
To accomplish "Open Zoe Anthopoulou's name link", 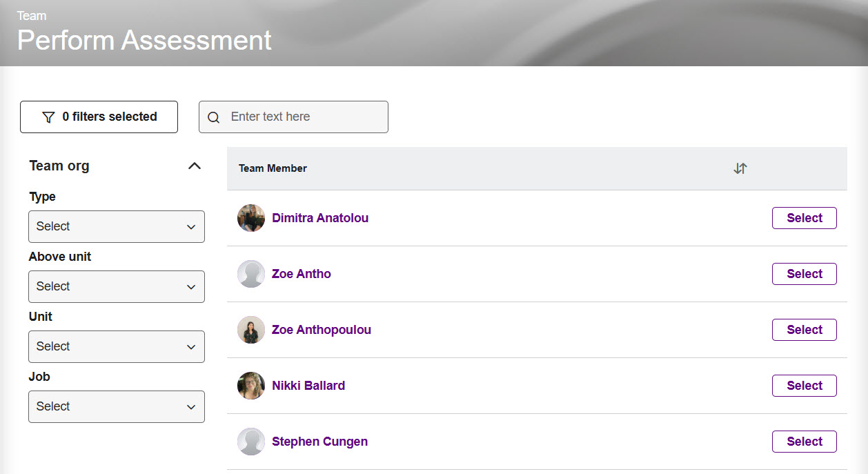I will pyautogui.click(x=321, y=329).
